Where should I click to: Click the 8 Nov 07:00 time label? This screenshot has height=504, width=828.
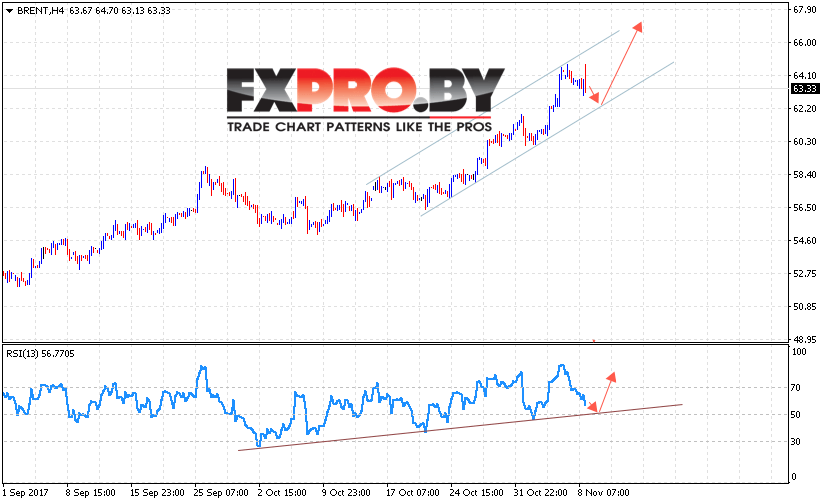[604, 493]
